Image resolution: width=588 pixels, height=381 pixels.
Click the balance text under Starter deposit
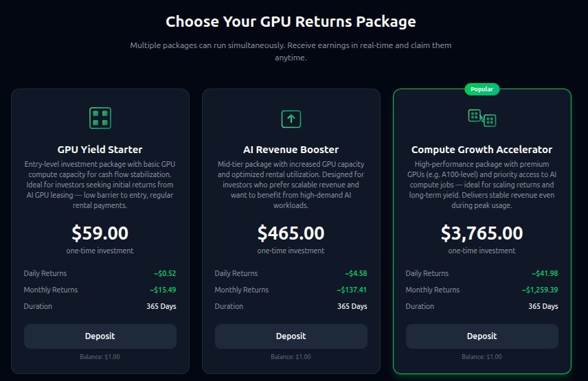coord(100,357)
